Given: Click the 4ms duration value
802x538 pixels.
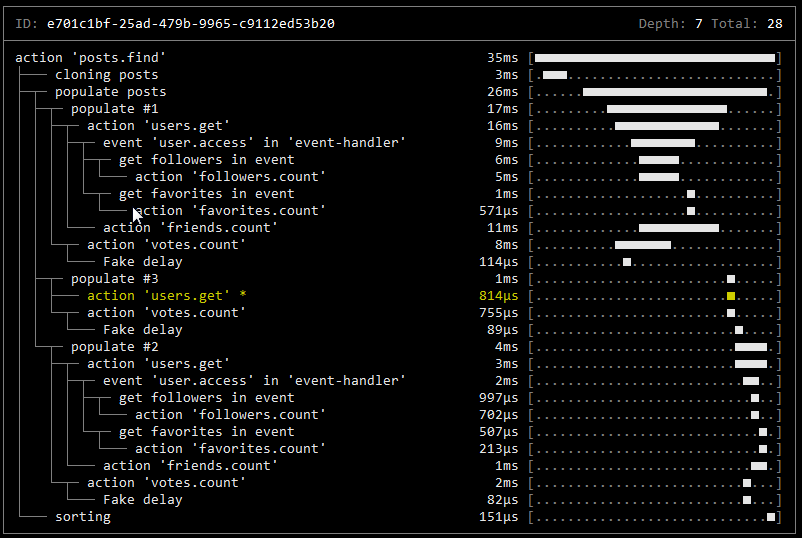Looking at the screenshot, I should [x=507, y=347].
